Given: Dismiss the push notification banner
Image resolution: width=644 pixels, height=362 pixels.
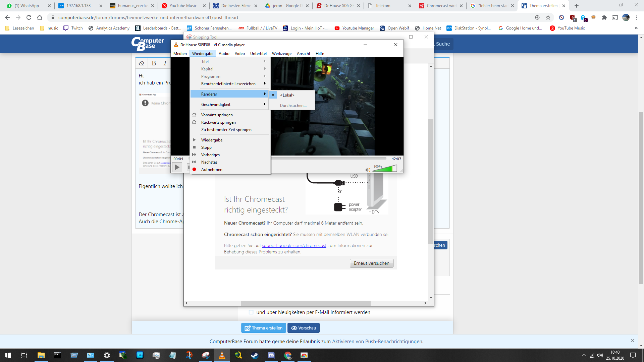Looking at the screenshot, I should [632, 341].
